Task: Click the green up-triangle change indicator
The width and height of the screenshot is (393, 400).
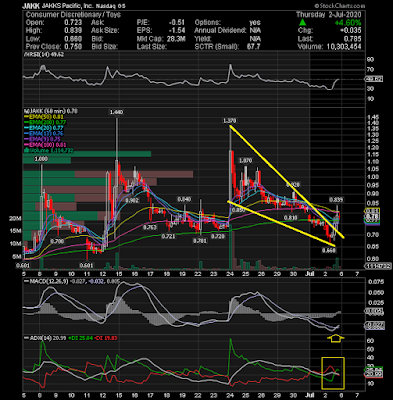Action: coord(302,23)
